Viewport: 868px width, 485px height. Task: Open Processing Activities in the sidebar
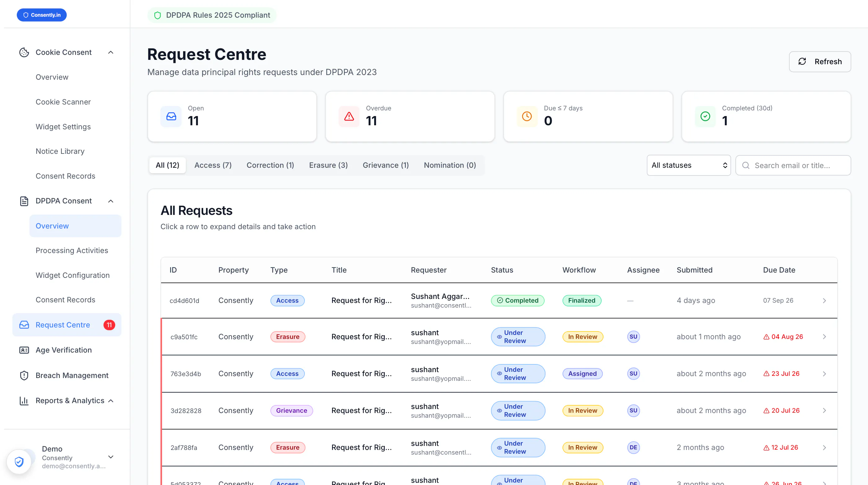(x=72, y=251)
